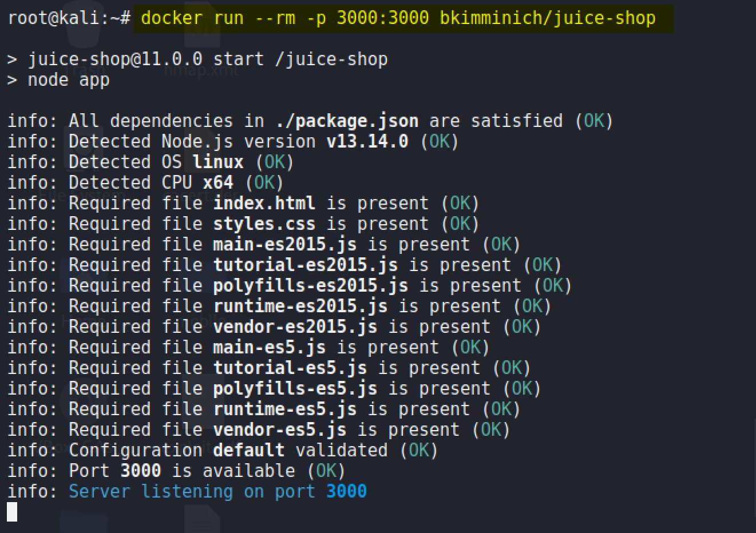Image resolution: width=756 pixels, height=533 pixels.
Task: Click the tutorial-es5.js file name
Action: pyautogui.click(x=290, y=368)
